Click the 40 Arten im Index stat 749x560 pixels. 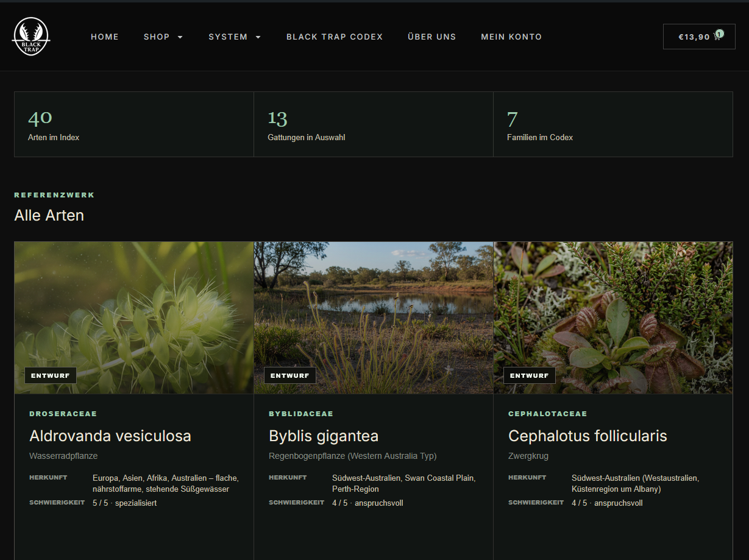click(134, 124)
